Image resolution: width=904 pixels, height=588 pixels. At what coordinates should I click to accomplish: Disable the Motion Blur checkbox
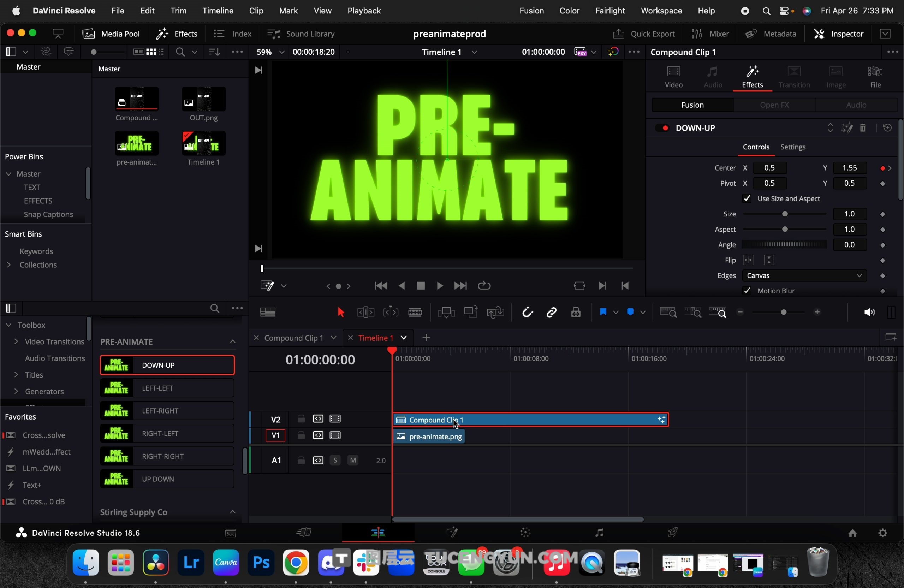coord(747,291)
